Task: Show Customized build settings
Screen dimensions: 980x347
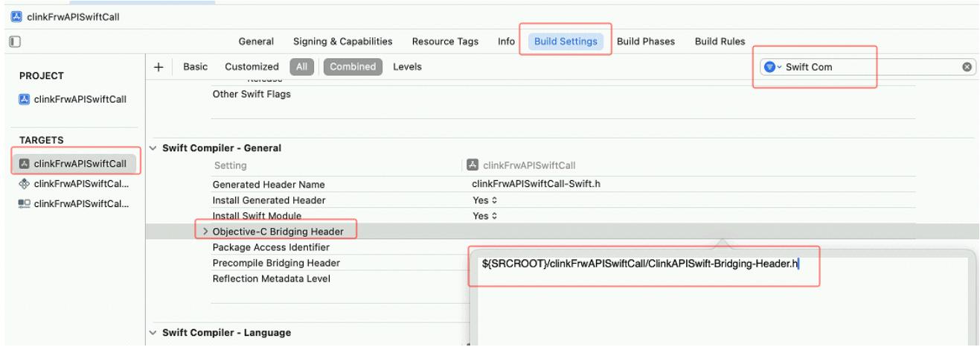Action: (252, 67)
